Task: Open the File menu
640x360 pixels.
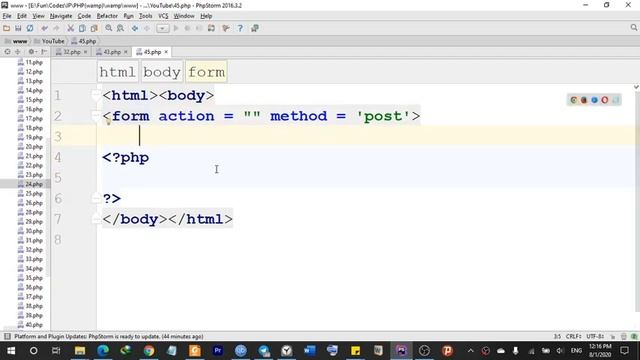Action: 7,16
